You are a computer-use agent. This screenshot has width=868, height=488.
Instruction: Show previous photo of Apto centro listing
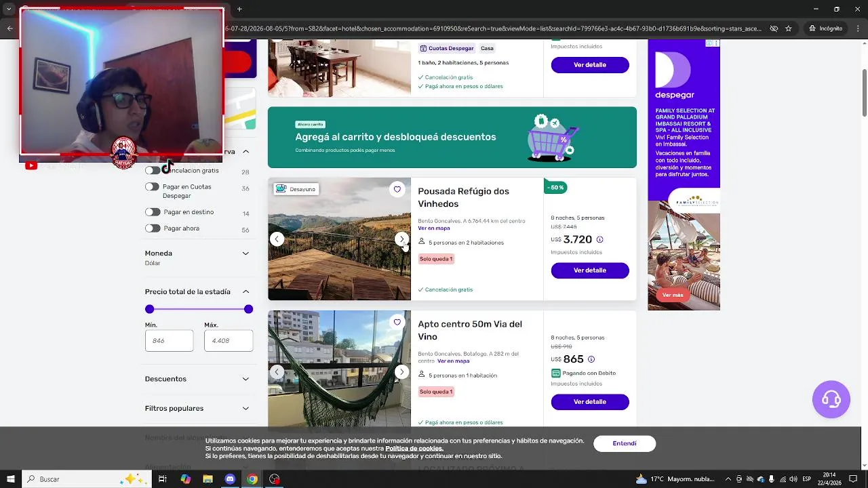coord(277,371)
